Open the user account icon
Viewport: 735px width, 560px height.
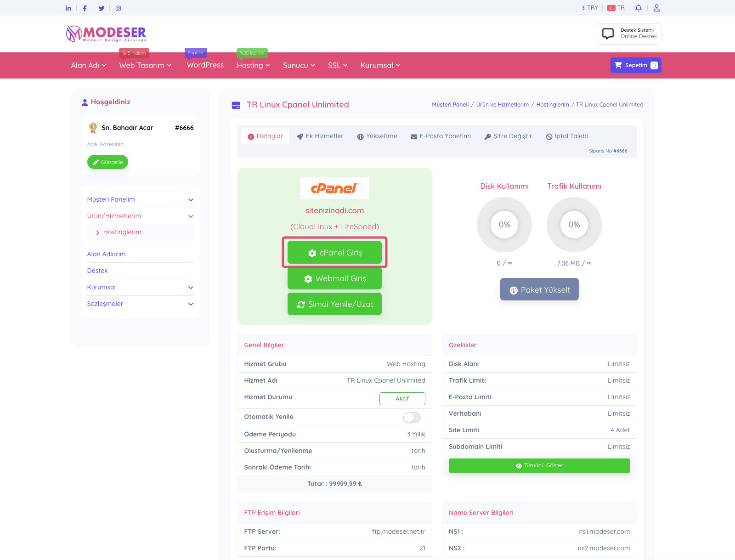coord(656,8)
